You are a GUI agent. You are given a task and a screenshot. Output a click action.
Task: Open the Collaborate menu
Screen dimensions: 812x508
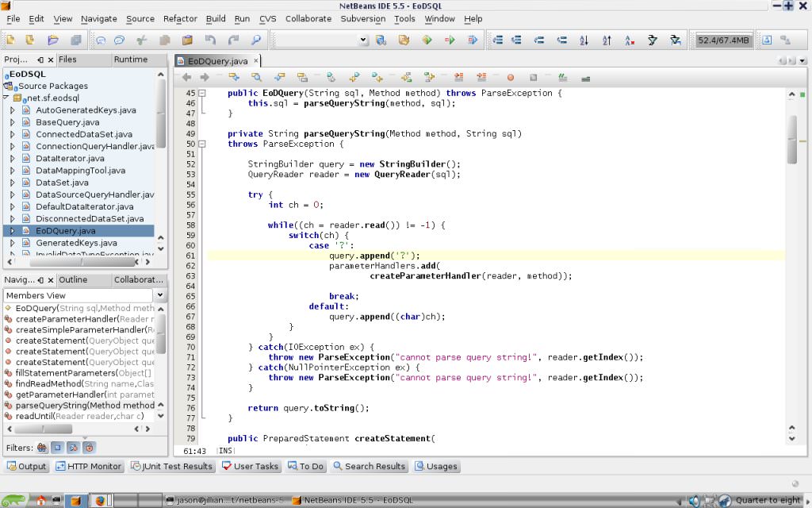tap(308, 19)
